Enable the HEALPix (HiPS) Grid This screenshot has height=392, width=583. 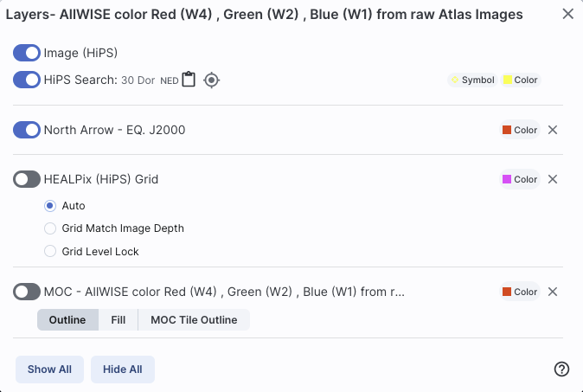coord(27,179)
